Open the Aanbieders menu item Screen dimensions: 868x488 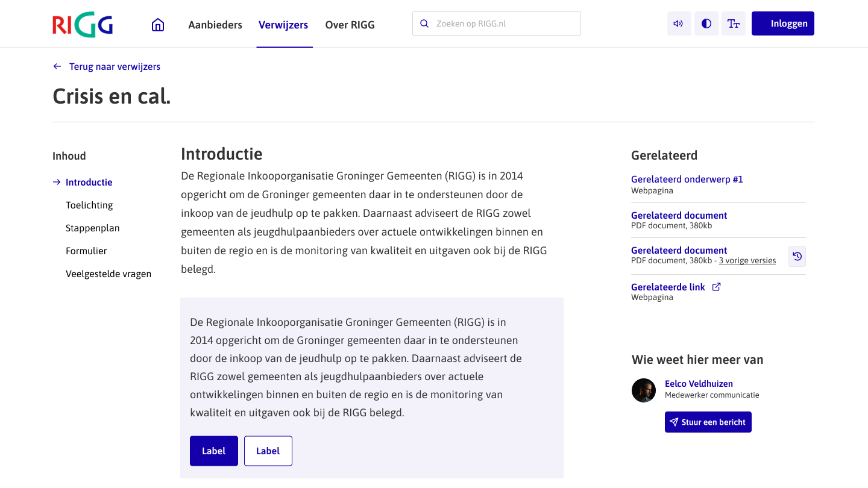[215, 25]
